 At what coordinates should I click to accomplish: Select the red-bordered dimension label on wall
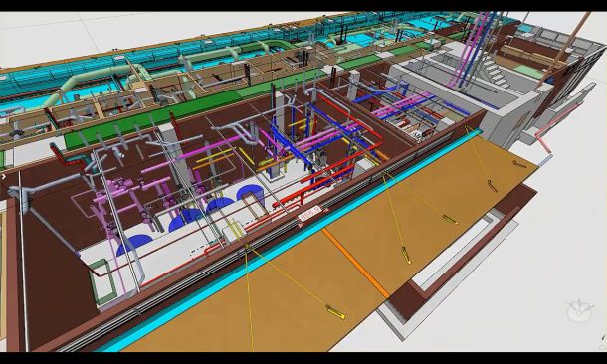310,213
